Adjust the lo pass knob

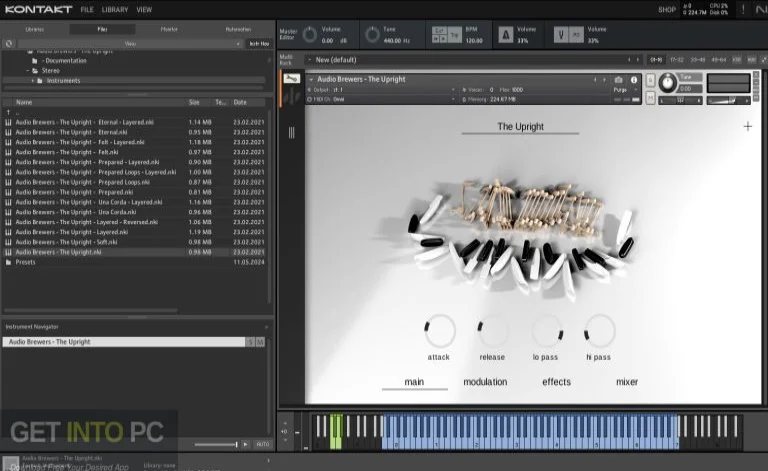pos(547,330)
